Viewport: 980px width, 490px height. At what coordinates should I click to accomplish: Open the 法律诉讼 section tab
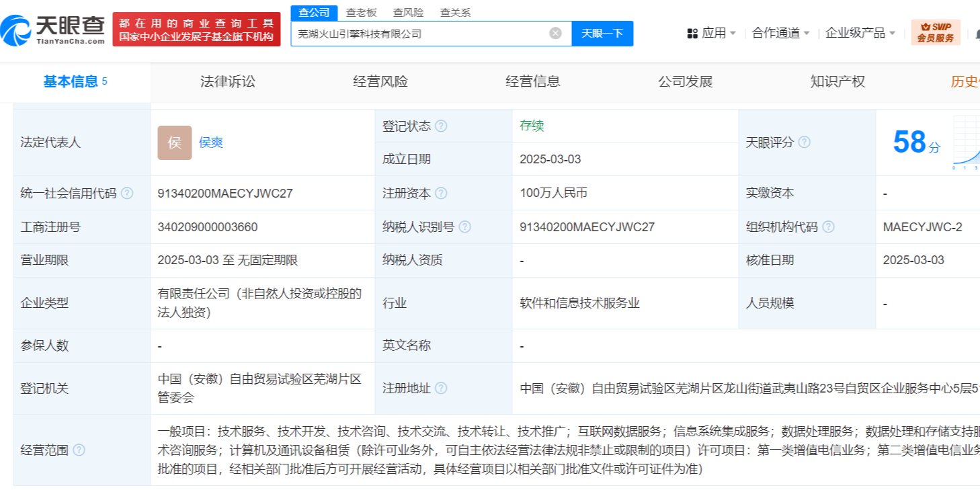click(227, 82)
